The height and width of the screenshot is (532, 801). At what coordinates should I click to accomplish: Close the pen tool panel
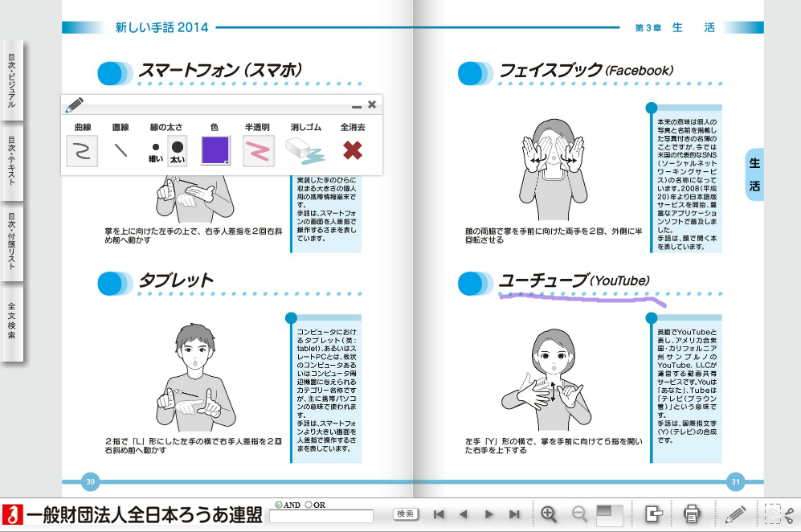372,104
